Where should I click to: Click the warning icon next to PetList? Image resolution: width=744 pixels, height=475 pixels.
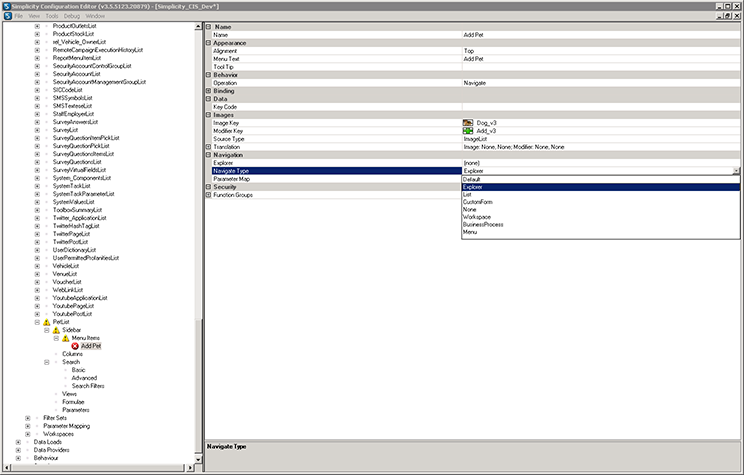click(x=46, y=321)
